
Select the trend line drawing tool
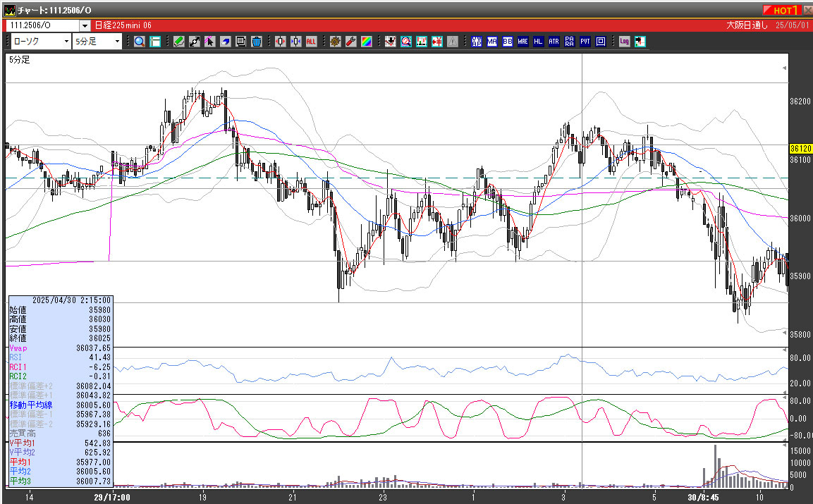pyautogui.click(x=195, y=42)
